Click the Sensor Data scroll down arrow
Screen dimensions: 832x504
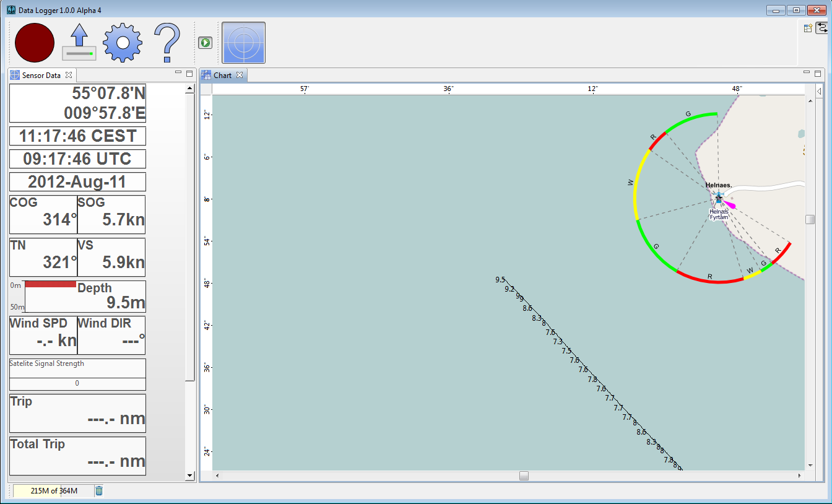(190, 476)
